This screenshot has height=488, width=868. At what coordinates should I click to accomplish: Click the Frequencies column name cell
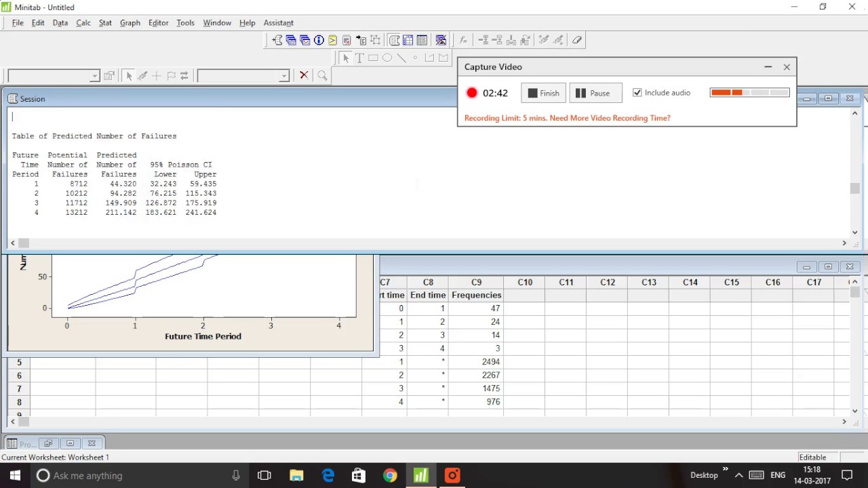[476, 295]
